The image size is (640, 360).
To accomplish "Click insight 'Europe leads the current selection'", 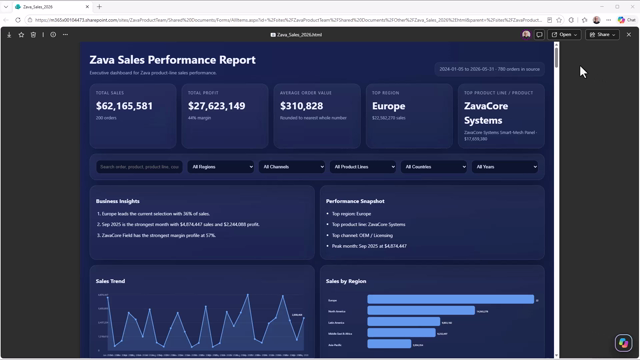I will coord(156,213).
